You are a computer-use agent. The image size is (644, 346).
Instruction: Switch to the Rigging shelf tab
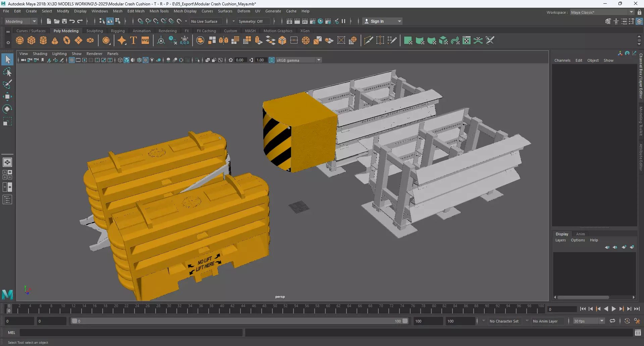118,31
